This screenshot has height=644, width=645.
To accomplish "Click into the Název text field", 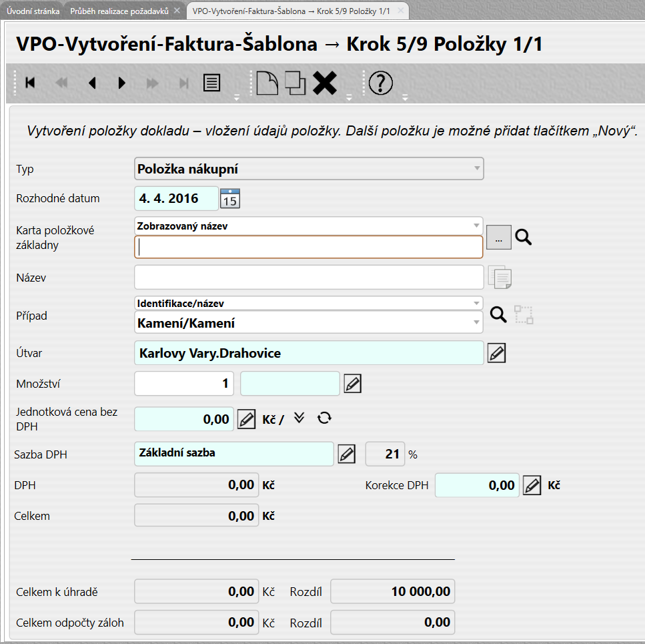I will pyautogui.click(x=308, y=277).
